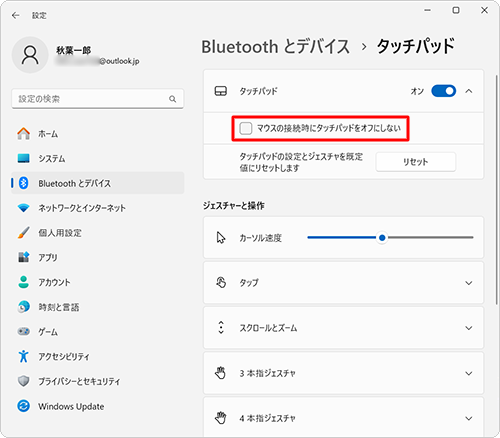Click the vertical scrollbar on the right
The width and height of the screenshot is (500, 438).
coord(496,189)
